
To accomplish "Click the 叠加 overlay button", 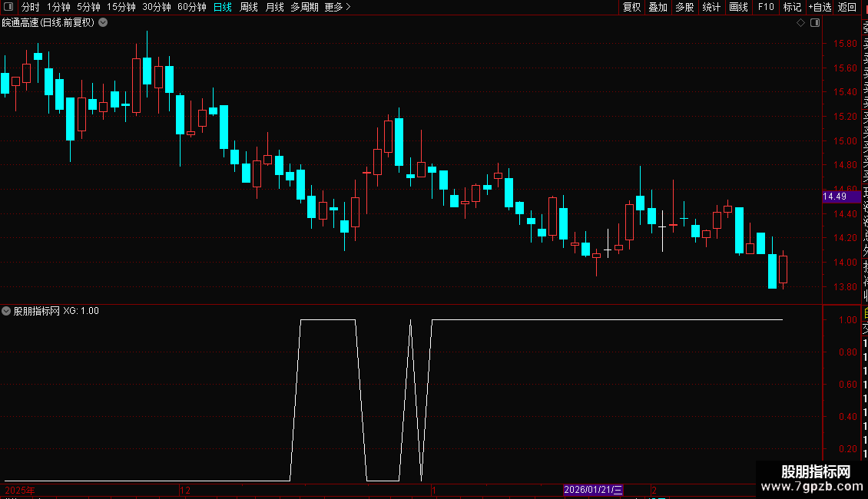I will pyautogui.click(x=658, y=7).
